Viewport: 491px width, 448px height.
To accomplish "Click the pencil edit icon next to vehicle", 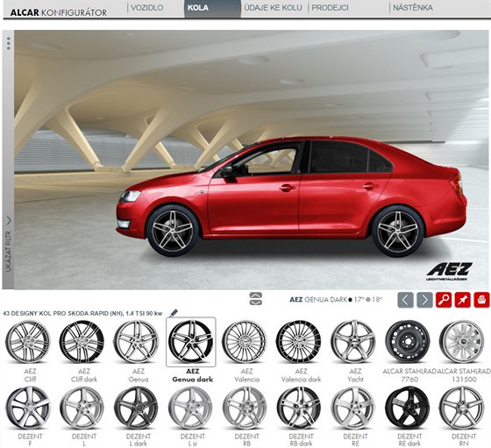I will tap(174, 313).
